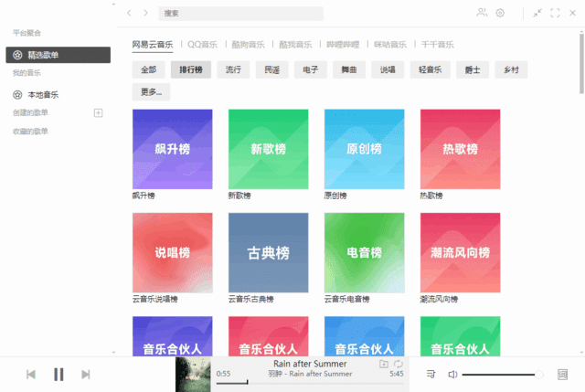Open the settings gear icon
This screenshot has height=392, width=585.
click(x=500, y=13)
